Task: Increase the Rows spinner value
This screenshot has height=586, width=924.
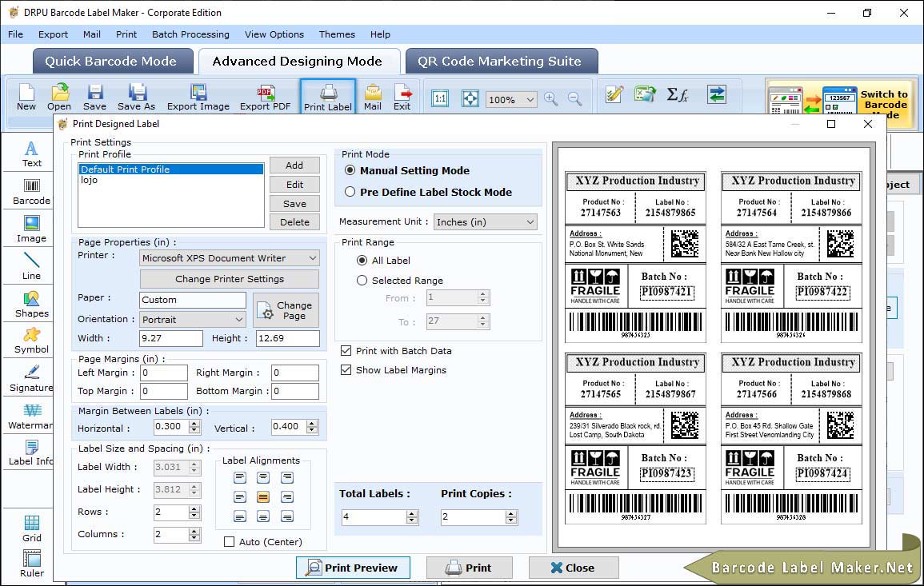Action: [x=194, y=508]
